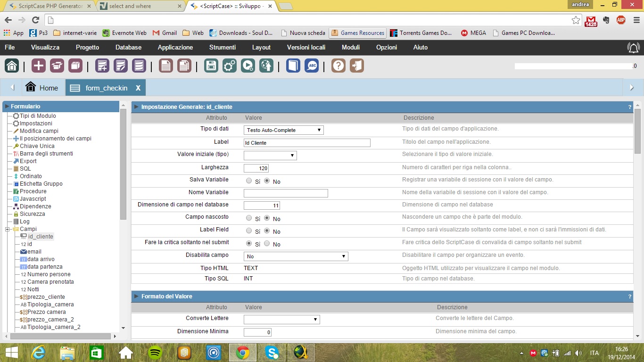Image resolution: width=644 pixels, height=362 pixels.
Task: Open Javascript in the Formulario sidebar
Action: (x=33, y=199)
